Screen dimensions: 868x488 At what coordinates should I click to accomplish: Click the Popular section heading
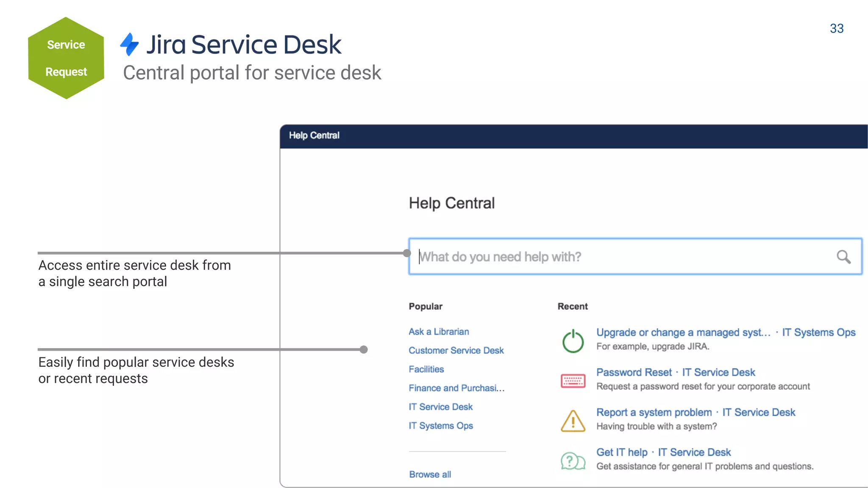(426, 306)
